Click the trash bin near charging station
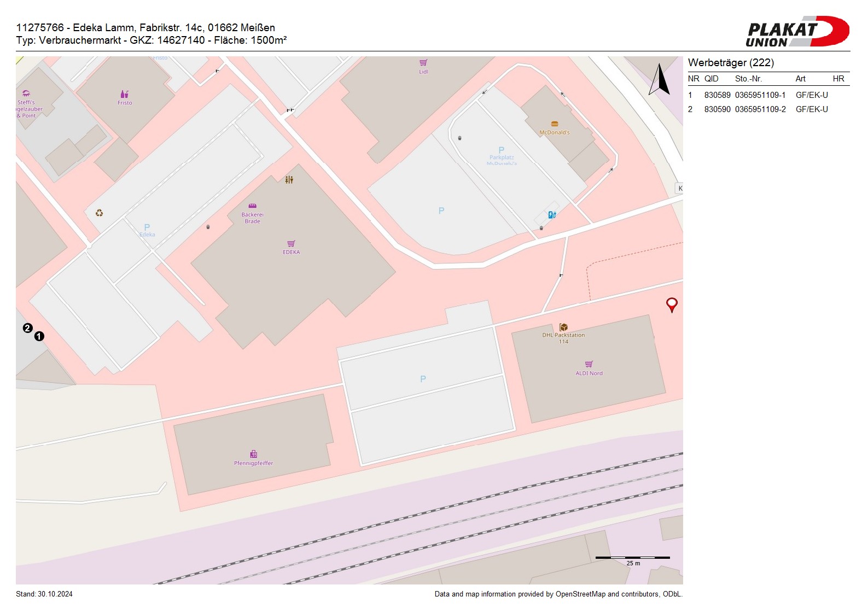The width and height of the screenshot is (868, 614). (541, 228)
